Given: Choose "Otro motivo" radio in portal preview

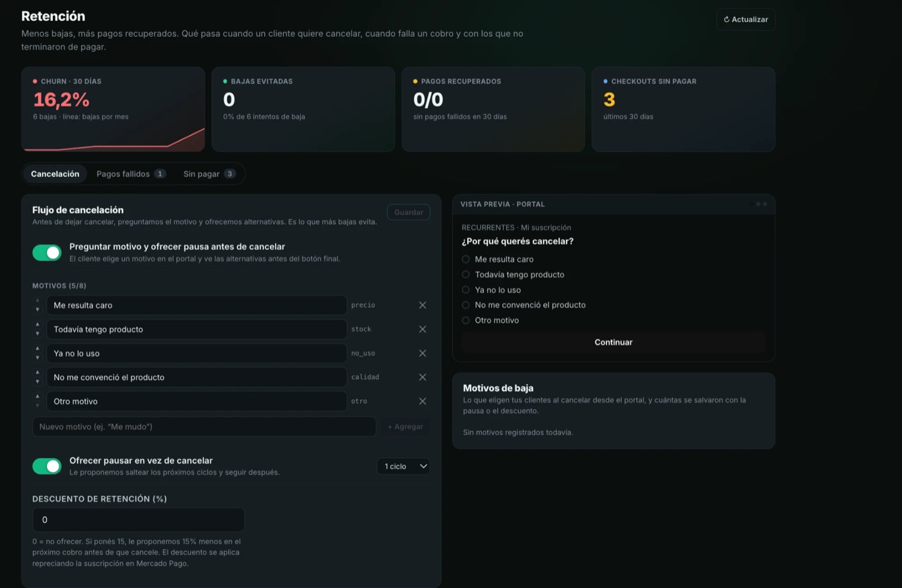Looking at the screenshot, I should [x=466, y=320].
